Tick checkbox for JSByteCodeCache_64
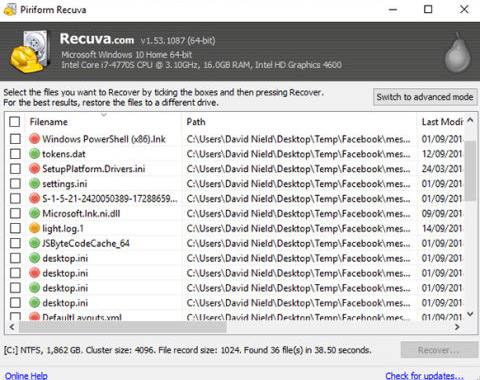The height and width of the screenshot is (380, 480). 15,243
